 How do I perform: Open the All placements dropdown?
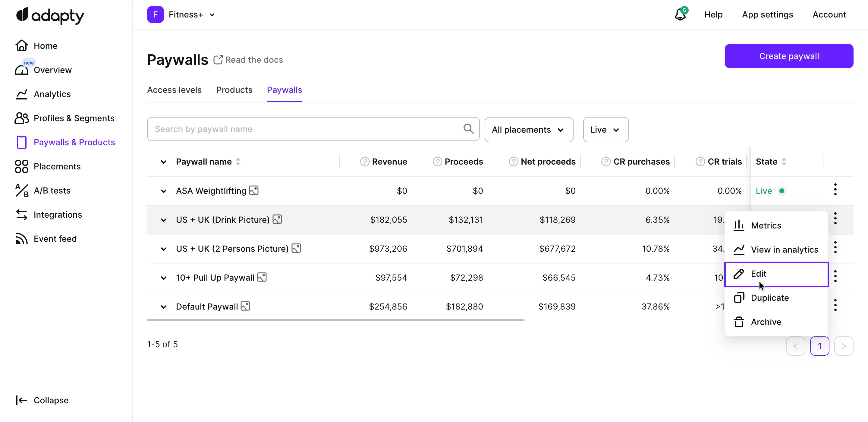pyautogui.click(x=528, y=130)
